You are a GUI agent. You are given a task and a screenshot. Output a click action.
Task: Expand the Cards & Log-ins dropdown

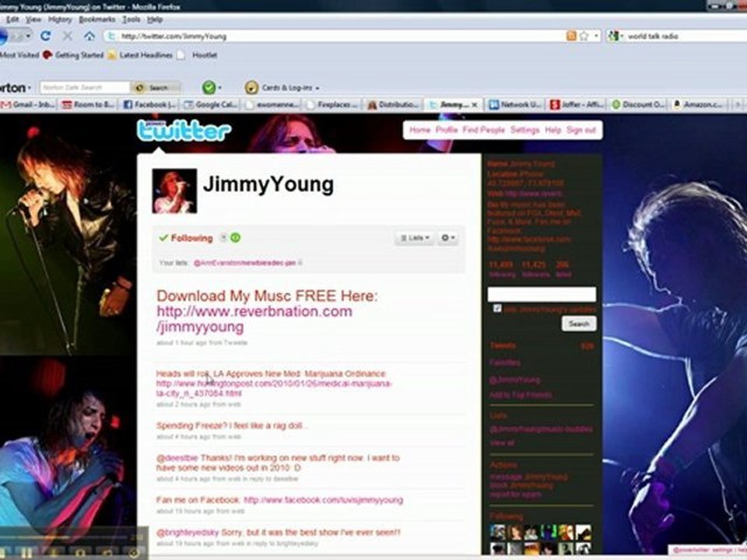(317, 88)
